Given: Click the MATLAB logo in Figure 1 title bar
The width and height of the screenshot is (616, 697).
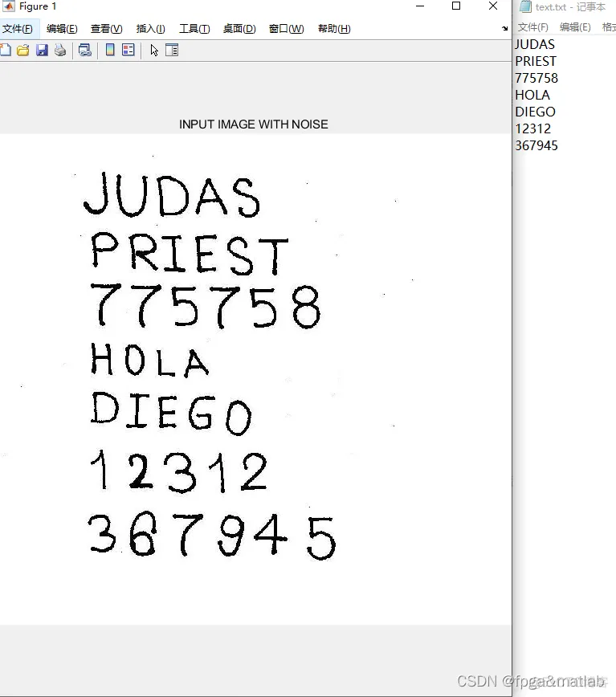Looking at the screenshot, I should pyautogui.click(x=9, y=6).
